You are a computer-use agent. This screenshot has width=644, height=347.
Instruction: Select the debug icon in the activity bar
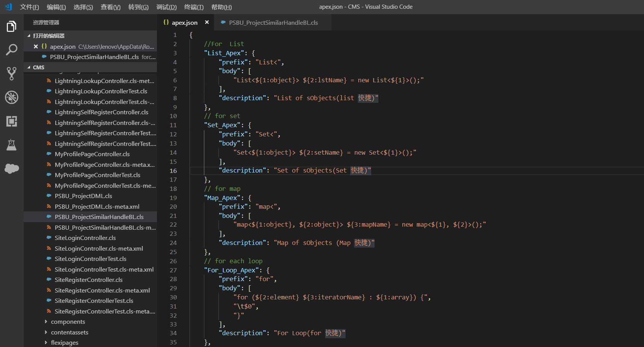click(11, 97)
